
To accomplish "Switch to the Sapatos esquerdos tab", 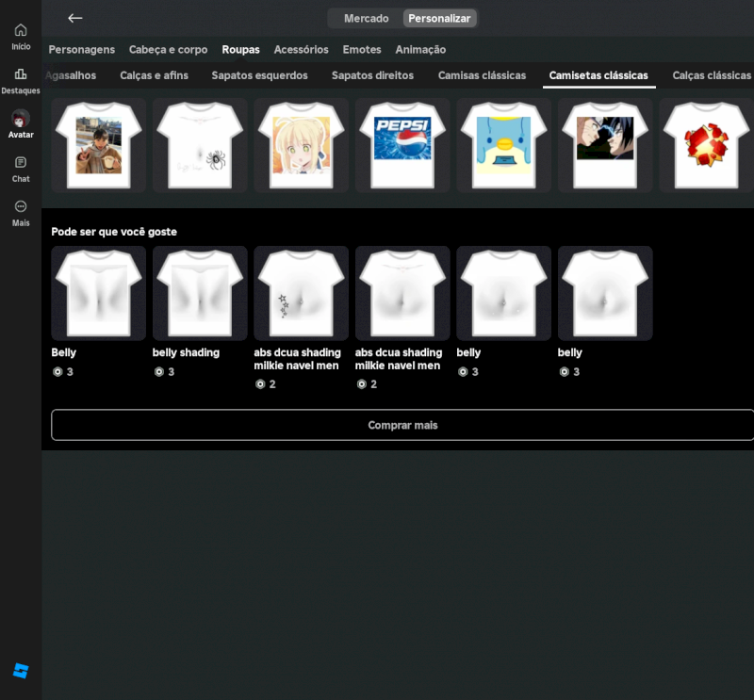I will (x=259, y=75).
